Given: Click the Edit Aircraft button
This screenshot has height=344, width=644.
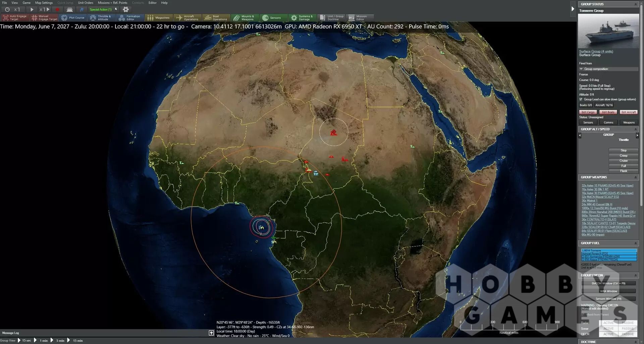Looking at the screenshot, I should tap(629, 112).
